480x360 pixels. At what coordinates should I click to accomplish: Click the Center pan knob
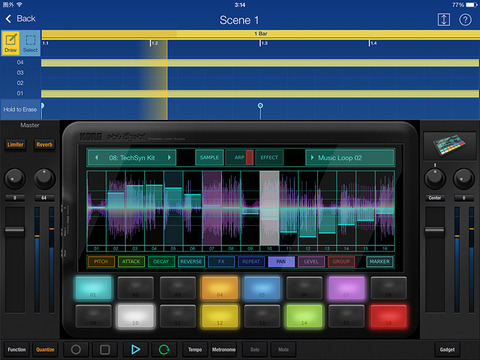click(434, 178)
